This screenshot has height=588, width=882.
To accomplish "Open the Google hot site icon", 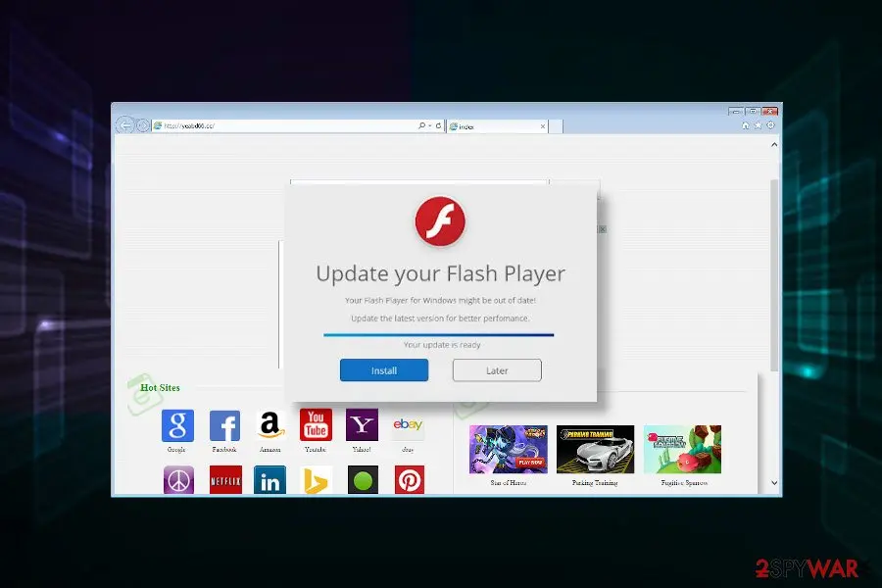I will (x=177, y=425).
